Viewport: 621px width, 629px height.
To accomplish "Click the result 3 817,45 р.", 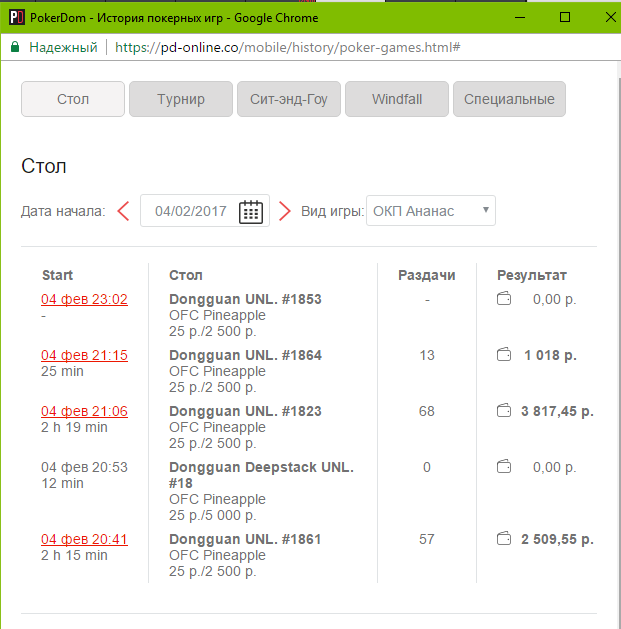I will (x=557, y=412).
